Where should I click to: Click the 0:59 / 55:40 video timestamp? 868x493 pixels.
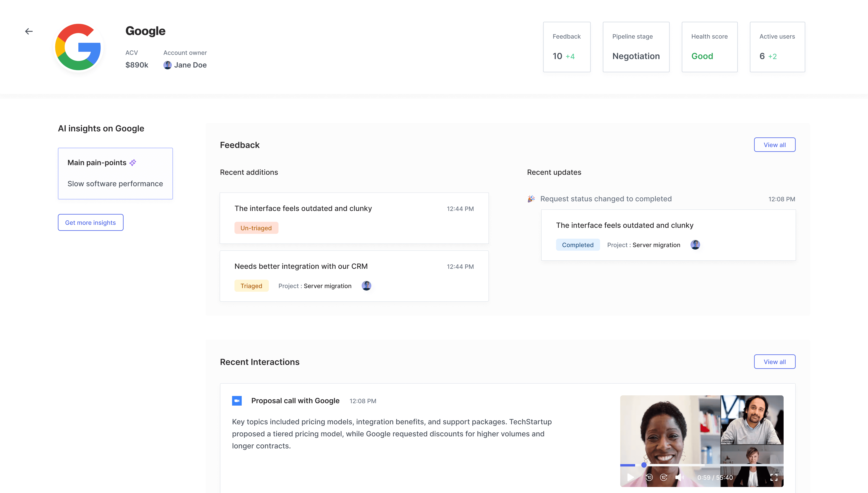(x=715, y=477)
